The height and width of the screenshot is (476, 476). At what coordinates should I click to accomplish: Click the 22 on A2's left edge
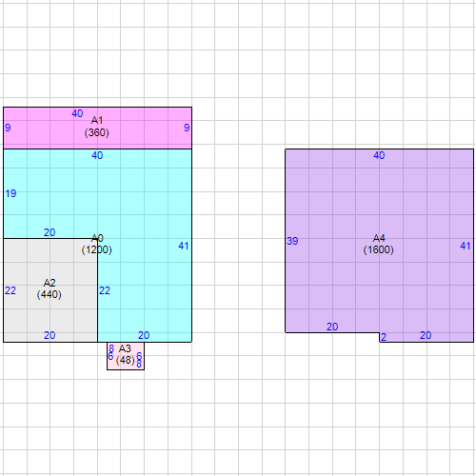10,290
